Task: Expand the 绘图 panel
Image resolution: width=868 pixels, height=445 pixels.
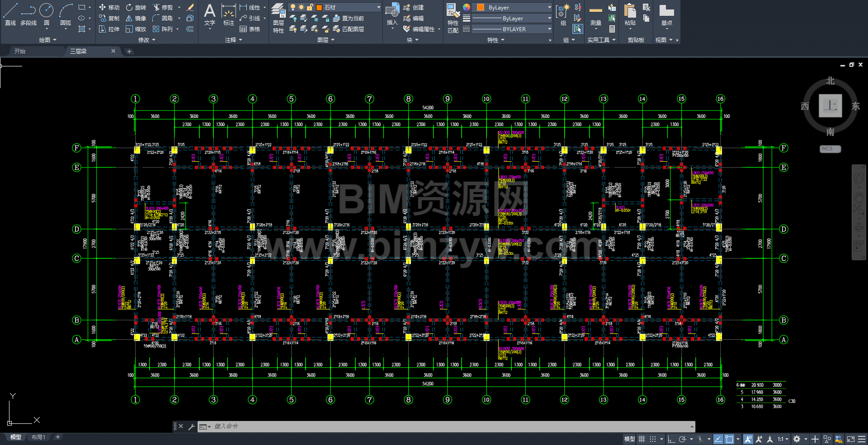Action: (47, 40)
